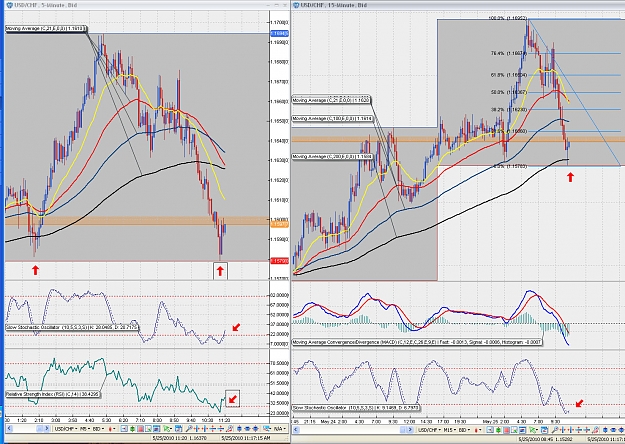The height and width of the screenshot is (444, 625).
Task: Open the M5 timeframe dropdown
Action: [x=85, y=429]
